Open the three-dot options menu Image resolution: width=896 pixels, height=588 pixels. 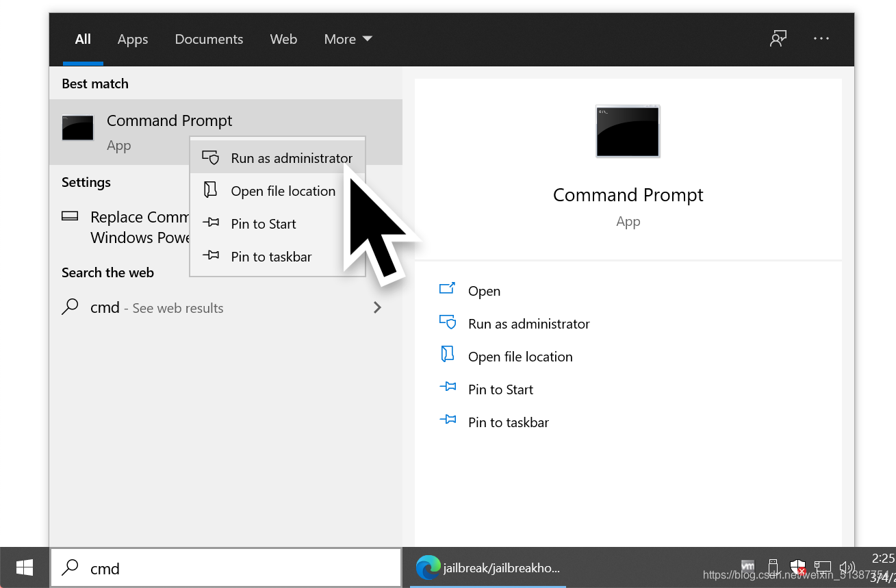tap(821, 39)
